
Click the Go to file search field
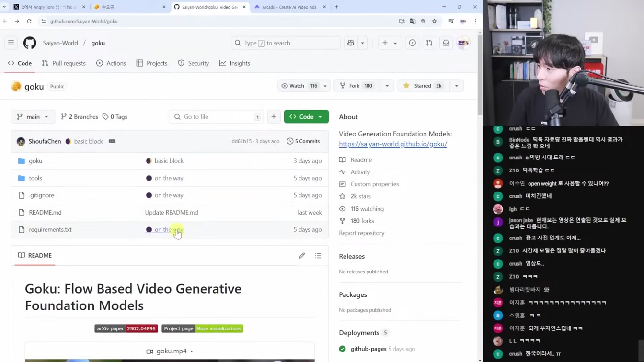point(216,117)
